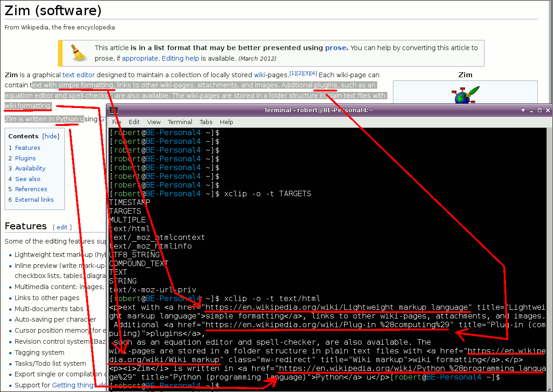553x392 pixels.
Task: Click 'From Wikipedia, the free encyclopedia' tagline
Action: 60,27
